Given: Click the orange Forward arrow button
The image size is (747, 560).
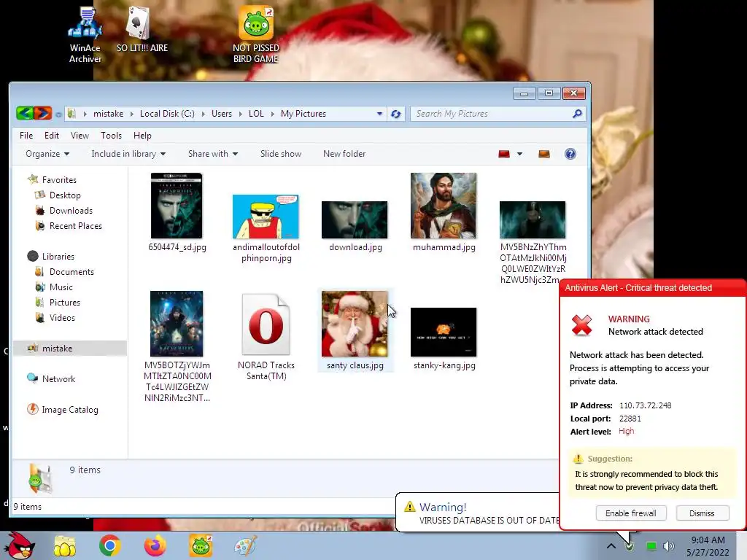Looking at the screenshot, I should (x=43, y=113).
